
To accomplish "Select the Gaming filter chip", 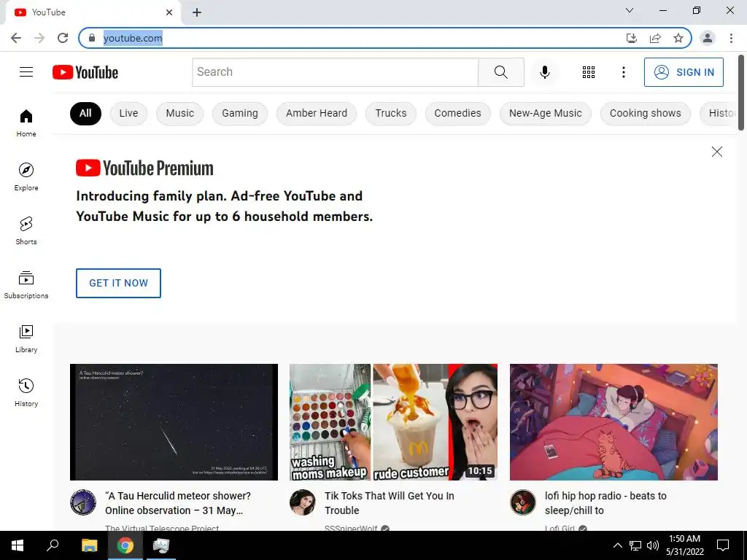I will 239,113.
